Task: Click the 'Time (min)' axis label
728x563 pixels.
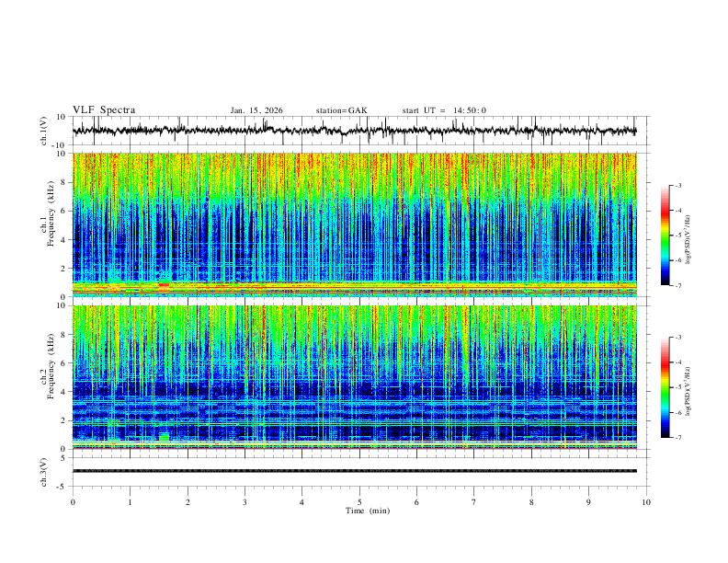Action: (x=368, y=511)
